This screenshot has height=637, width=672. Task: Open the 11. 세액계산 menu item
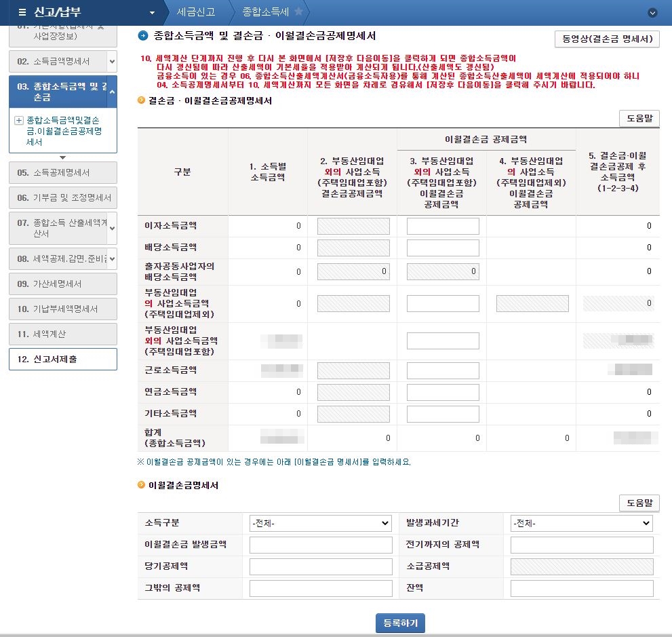click(62, 334)
